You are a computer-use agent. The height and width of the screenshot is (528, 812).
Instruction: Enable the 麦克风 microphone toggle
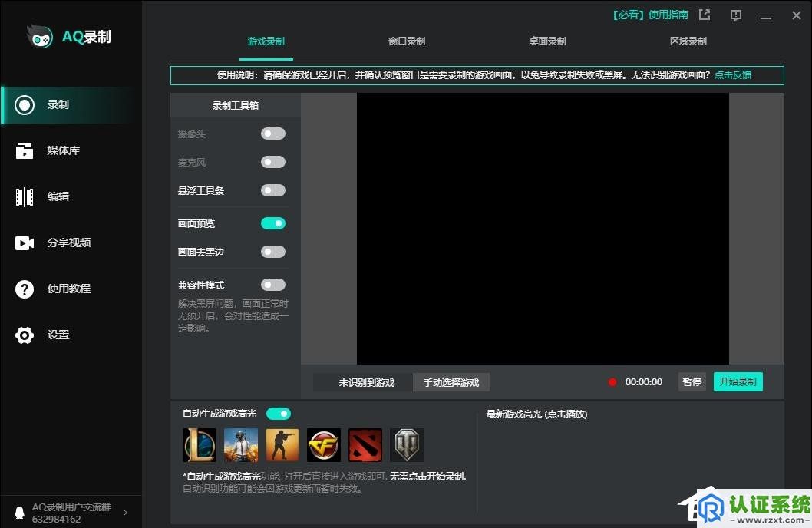pos(272,162)
